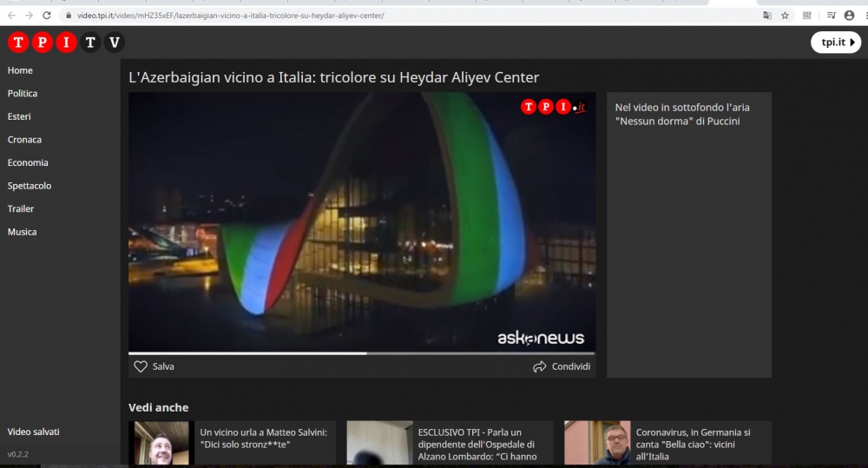Click the browser forward arrow
This screenshot has height=468, width=868.
tap(29, 16)
